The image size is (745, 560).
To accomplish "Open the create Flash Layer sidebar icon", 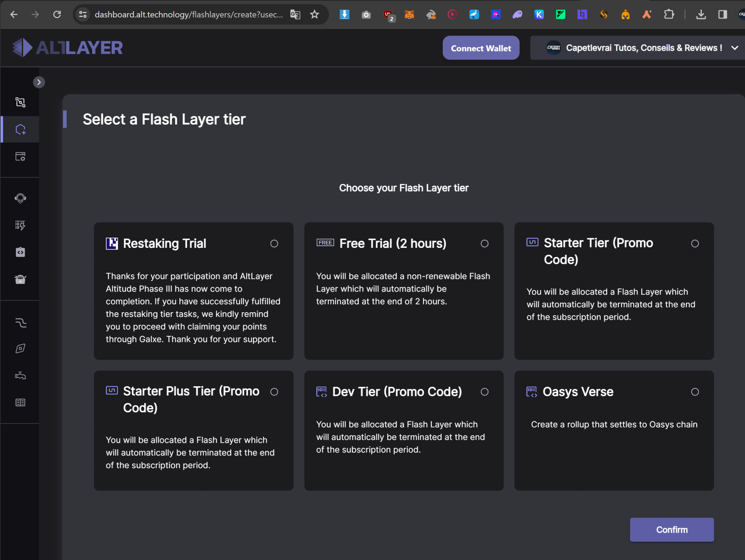I will coord(20,130).
